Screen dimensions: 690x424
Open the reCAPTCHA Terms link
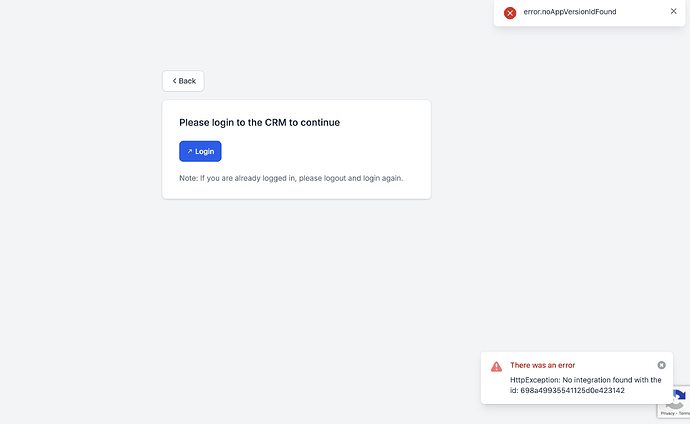(684, 413)
